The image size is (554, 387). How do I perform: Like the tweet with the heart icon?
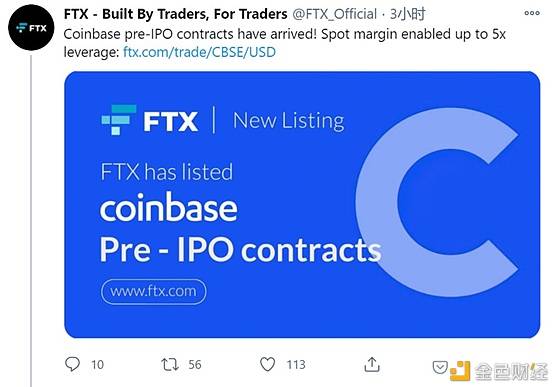(267, 364)
